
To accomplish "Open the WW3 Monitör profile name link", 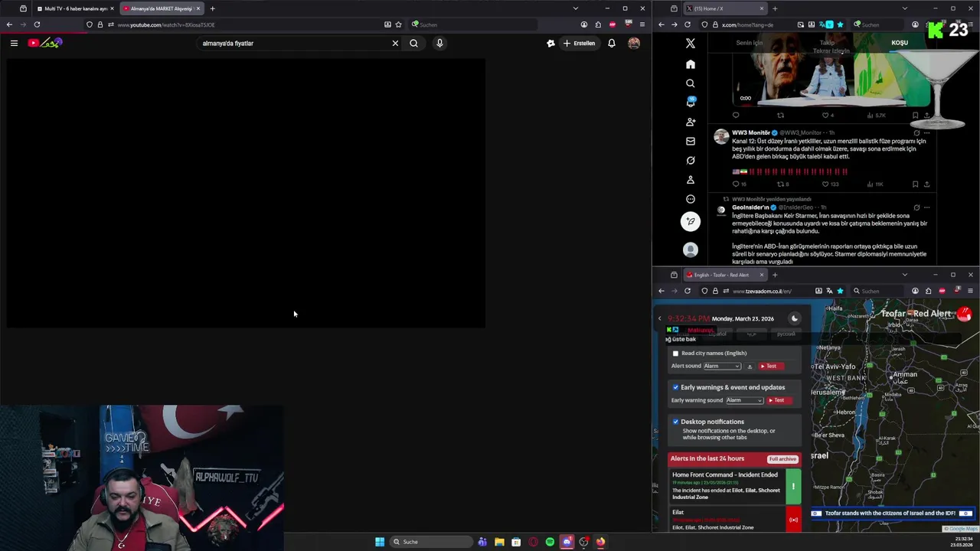I will tap(751, 132).
